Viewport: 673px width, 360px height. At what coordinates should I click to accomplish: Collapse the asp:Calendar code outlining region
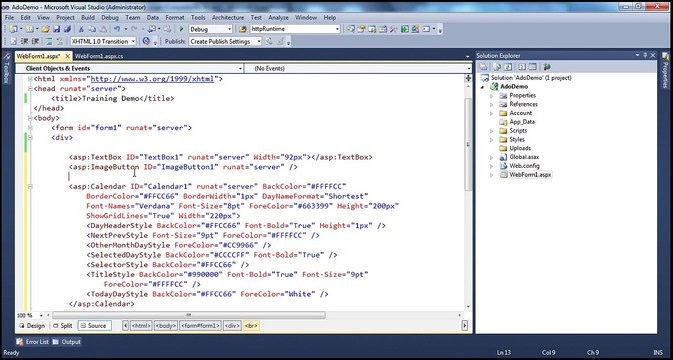(x=30, y=187)
